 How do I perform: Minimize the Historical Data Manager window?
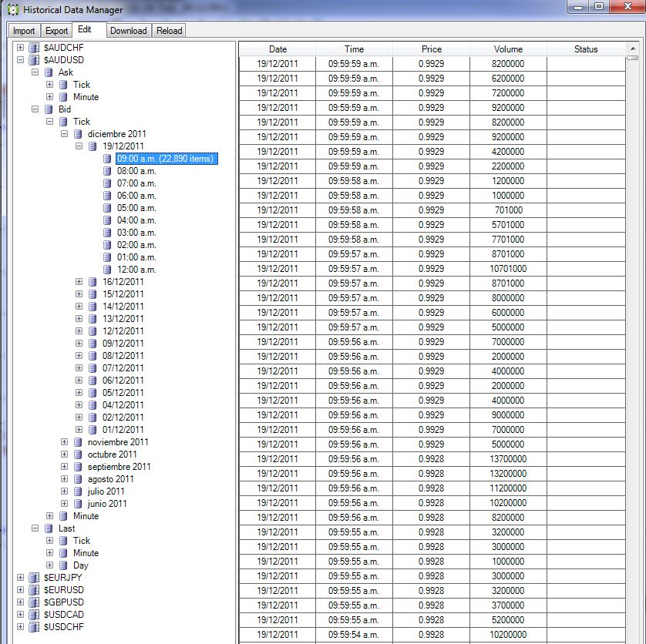pos(578,8)
